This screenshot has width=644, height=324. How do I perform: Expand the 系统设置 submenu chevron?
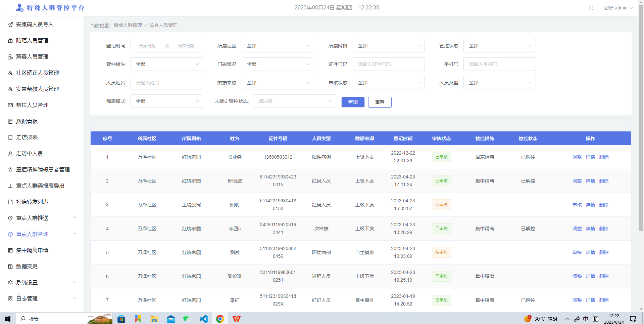tap(75, 282)
